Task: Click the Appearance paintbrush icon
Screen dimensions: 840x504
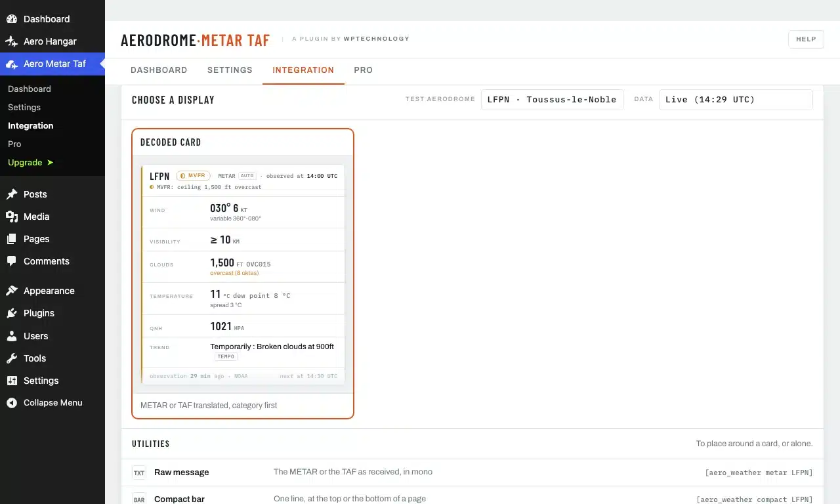Action: [12, 291]
